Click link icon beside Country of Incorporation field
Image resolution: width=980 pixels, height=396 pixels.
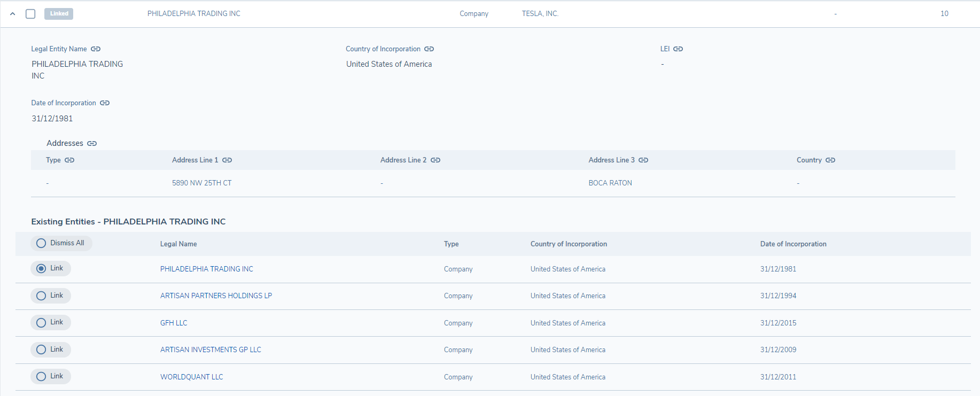[x=429, y=49]
